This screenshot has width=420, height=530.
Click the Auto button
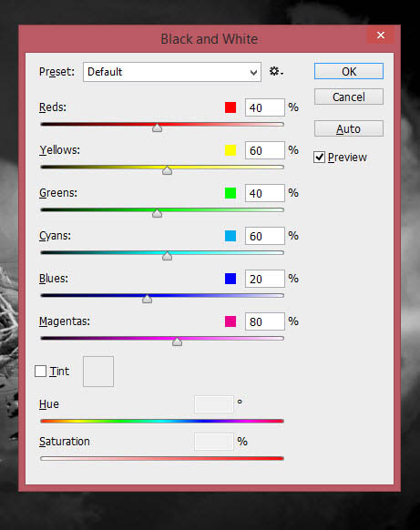coord(349,128)
